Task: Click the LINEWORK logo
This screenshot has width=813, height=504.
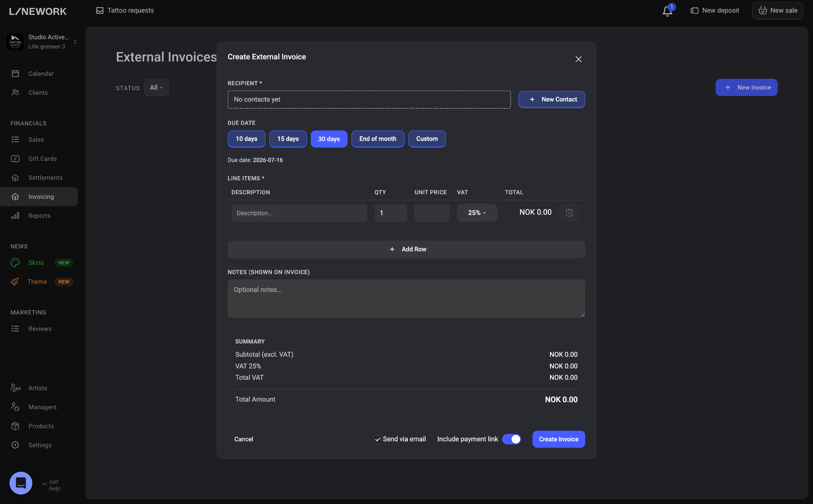Action: [38, 11]
